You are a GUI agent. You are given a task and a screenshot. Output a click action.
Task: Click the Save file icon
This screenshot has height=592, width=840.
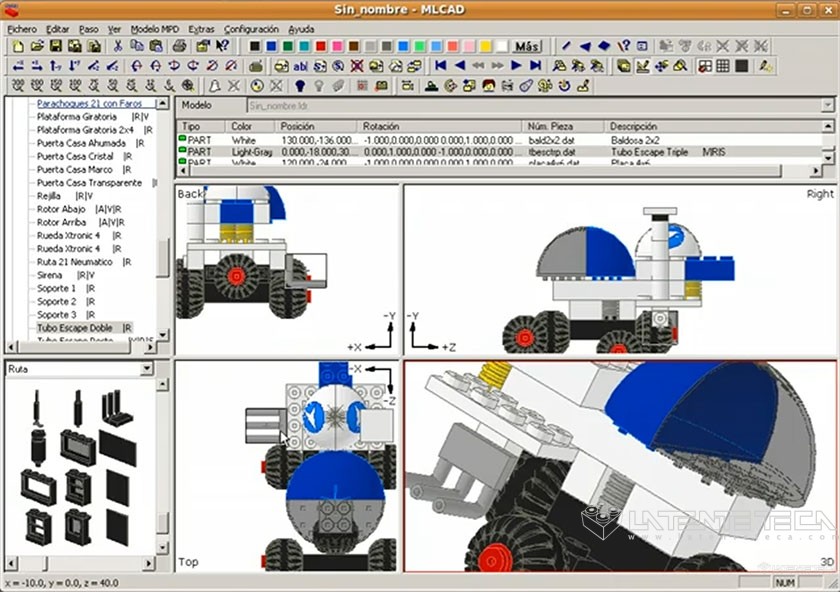(55, 46)
